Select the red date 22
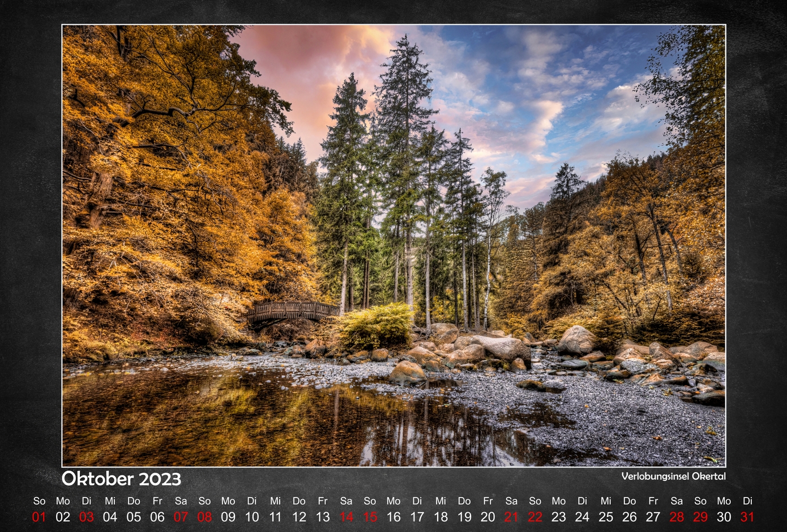787x532 pixels. point(535,517)
